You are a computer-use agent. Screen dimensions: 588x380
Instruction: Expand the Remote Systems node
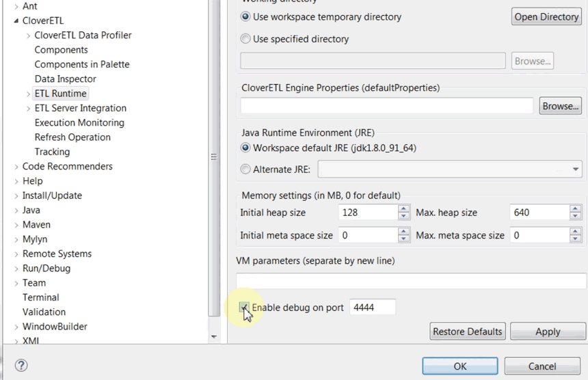pos(16,254)
